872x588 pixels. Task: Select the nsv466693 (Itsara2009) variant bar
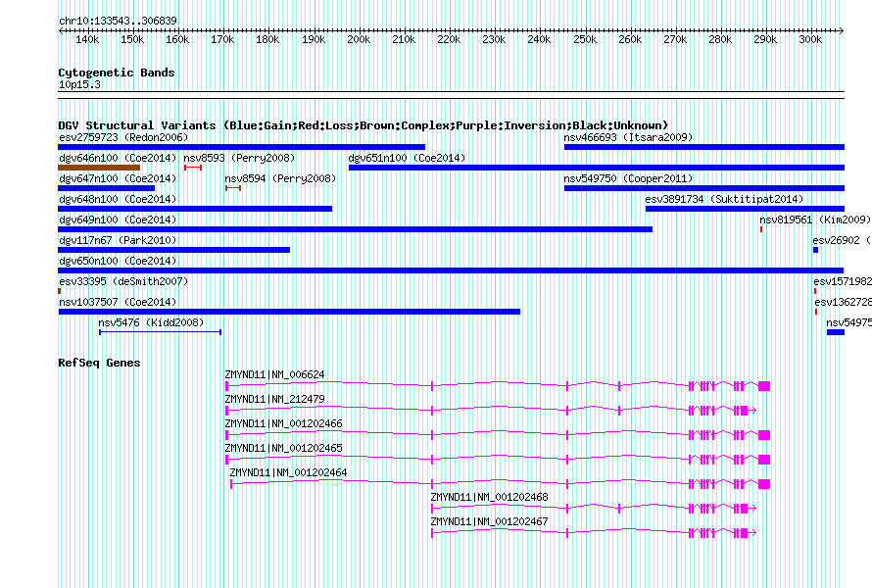coord(704,147)
